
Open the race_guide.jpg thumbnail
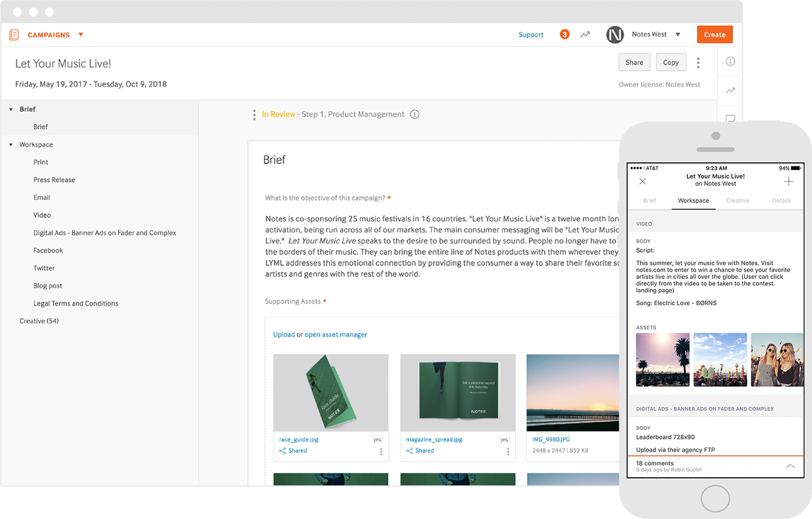(331, 393)
